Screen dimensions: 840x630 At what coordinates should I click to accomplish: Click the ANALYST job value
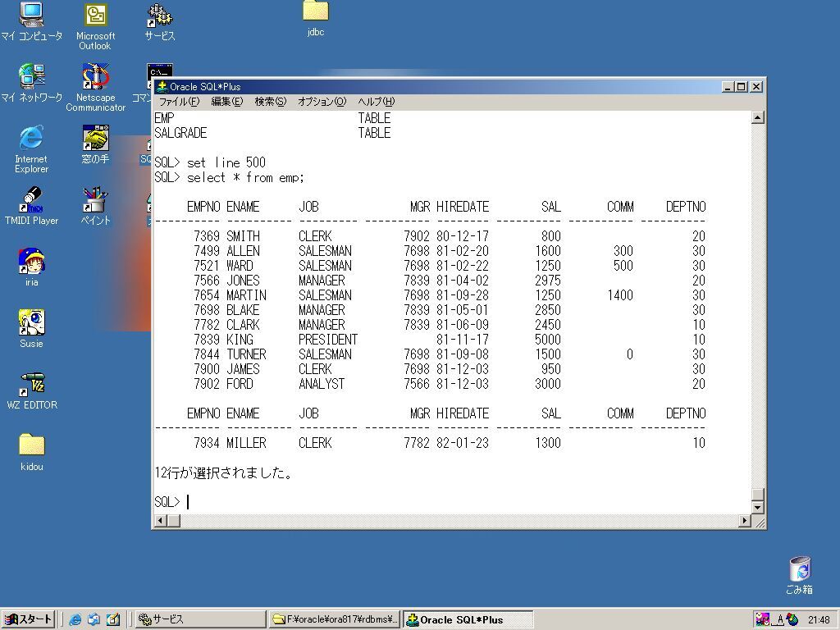point(322,384)
